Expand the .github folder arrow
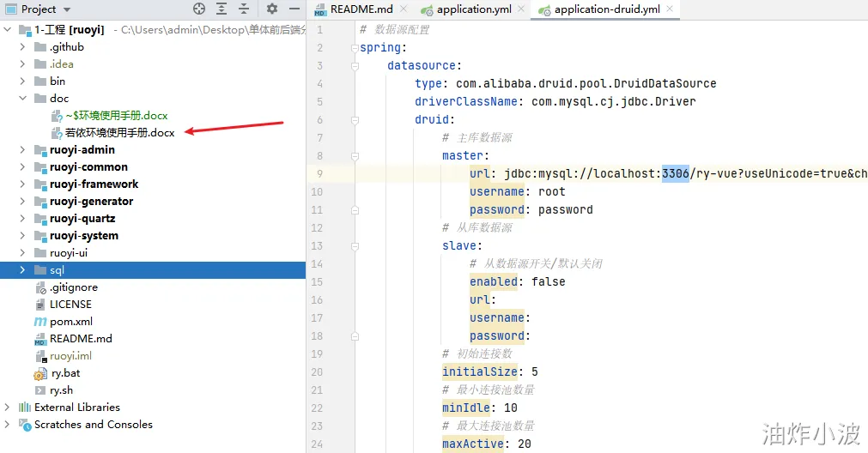The height and width of the screenshot is (453, 868). tap(22, 47)
